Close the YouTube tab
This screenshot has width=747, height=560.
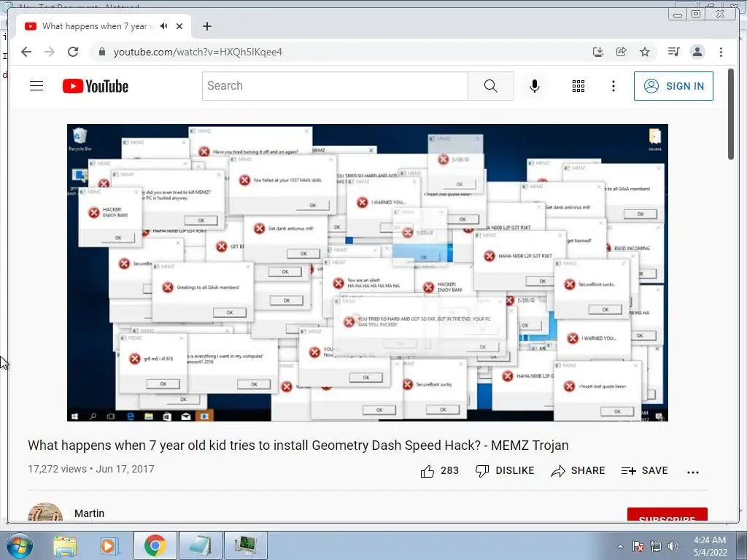[x=179, y=26]
